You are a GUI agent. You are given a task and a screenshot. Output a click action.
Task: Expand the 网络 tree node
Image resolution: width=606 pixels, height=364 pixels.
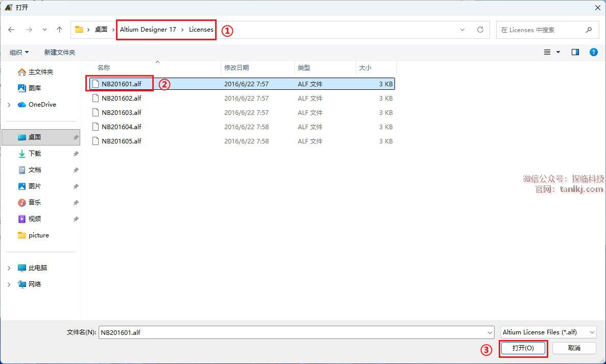point(9,284)
